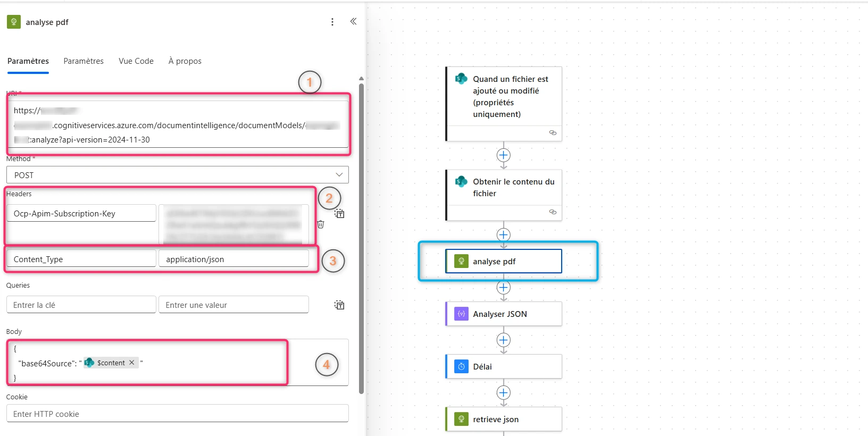Collapse the analyse pdf side panel
Image resolution: width=868 pixels, height=436 pixels.
[x=353, y=21]
